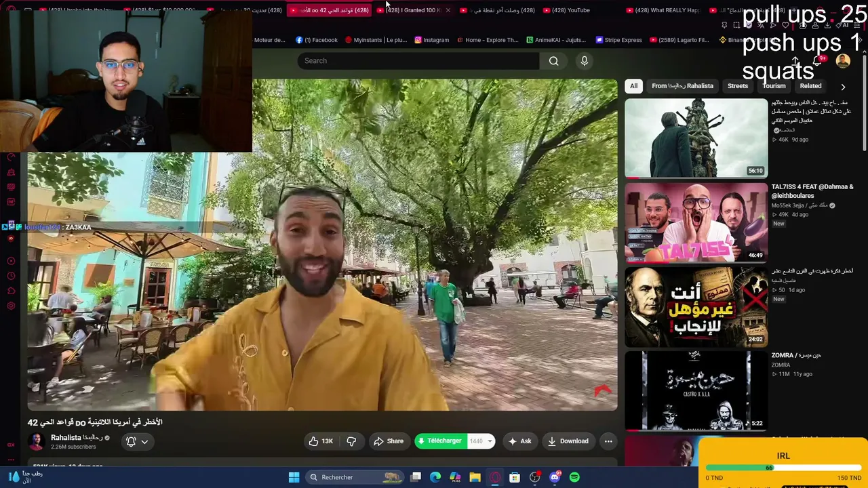Open Microsoft Store from the taskbar
This screenshot has height=488, width=868.
click(x=515, y=477)
